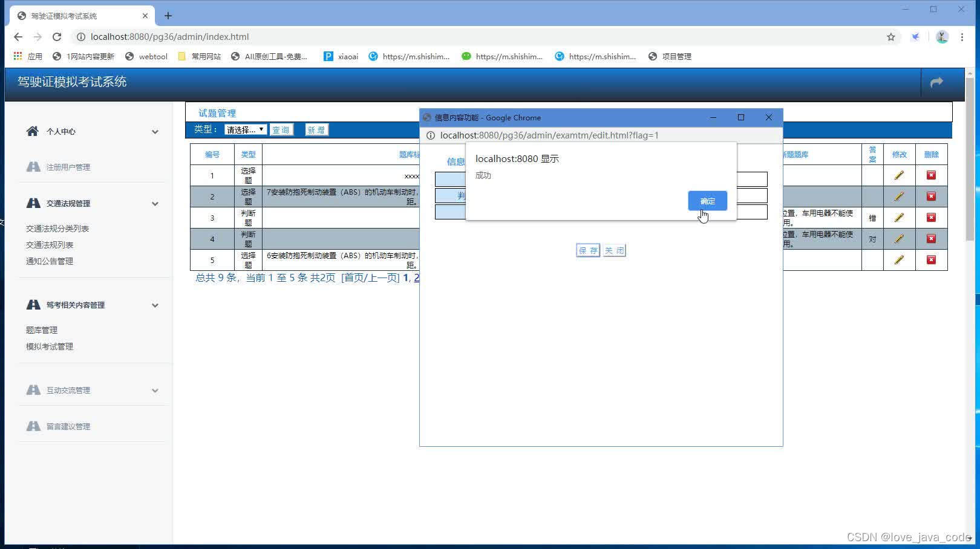Edit row 5 with pencil icon
Screen dimensions: 980x549
point(899,260)
